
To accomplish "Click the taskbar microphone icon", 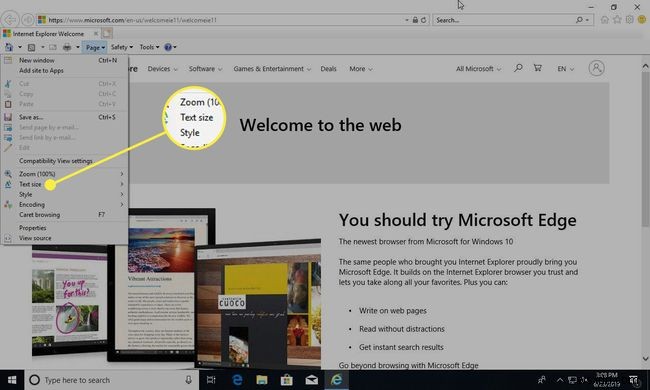I will tap(189, 380).
